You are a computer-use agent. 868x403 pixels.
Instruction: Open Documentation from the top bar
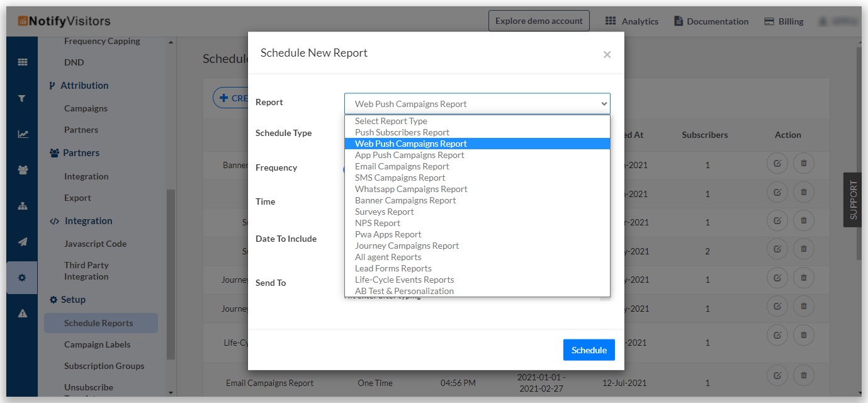coord(711,21)
